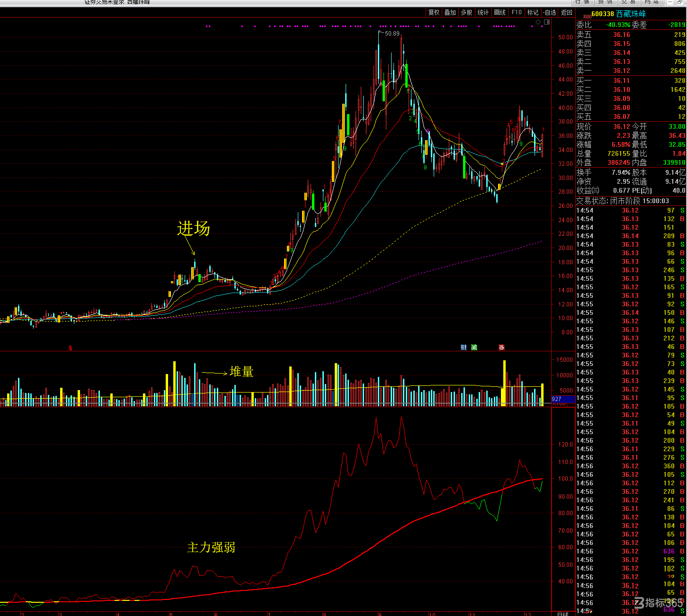Screen dimensions: 687x616
Task: Click 收益 value 0.677
Action: click(622, 190)
